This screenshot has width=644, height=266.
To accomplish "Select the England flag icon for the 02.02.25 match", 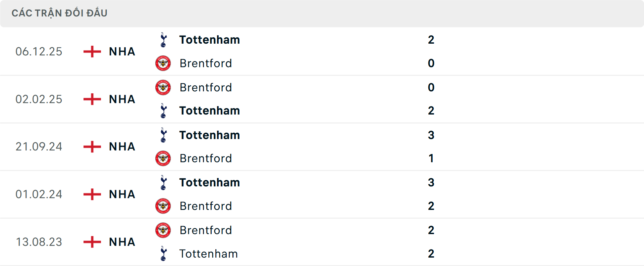I will (91, 99).
